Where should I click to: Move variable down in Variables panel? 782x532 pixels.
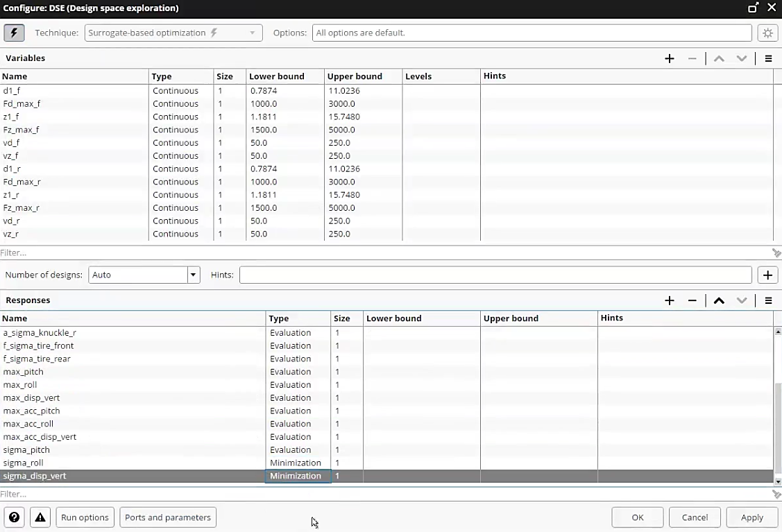point(742,58)
